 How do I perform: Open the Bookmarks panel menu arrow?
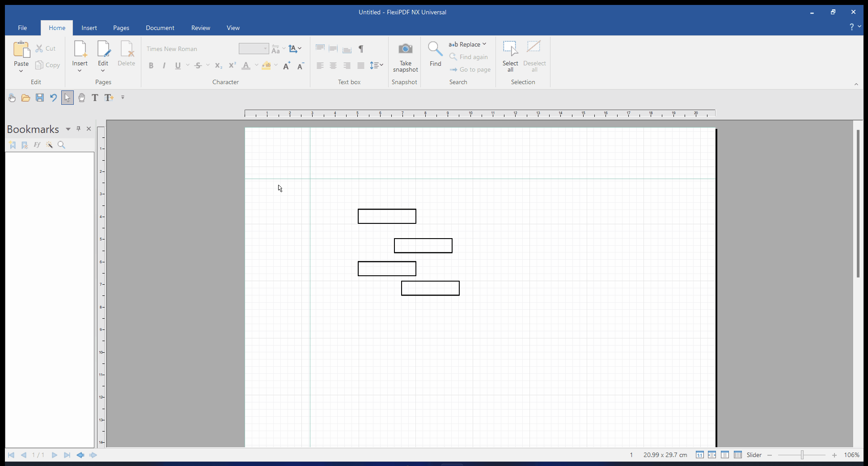[68, 129]
